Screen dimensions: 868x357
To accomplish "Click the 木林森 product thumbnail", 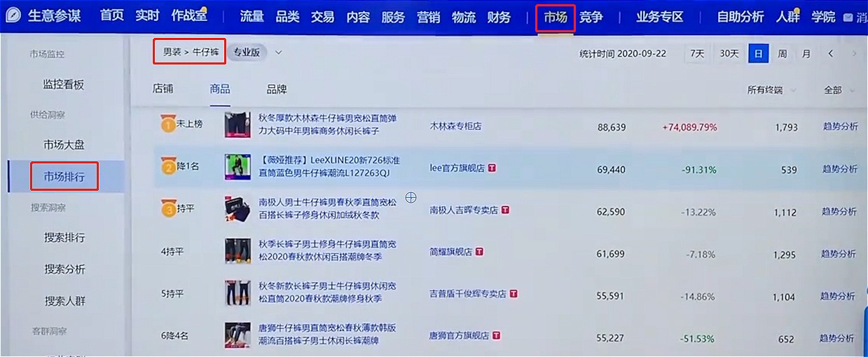I will [237, 125].
